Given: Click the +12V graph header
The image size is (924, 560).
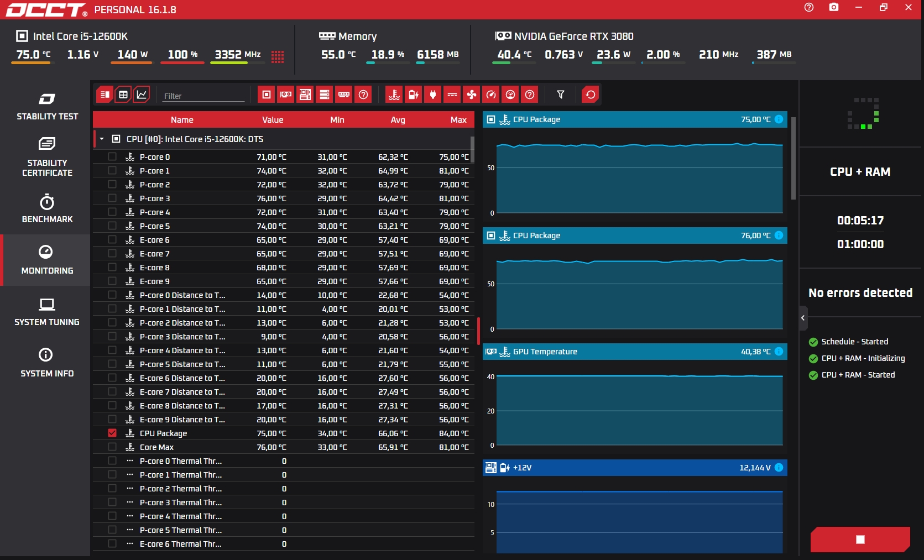Looking at the screenshot, I should 635,468.
